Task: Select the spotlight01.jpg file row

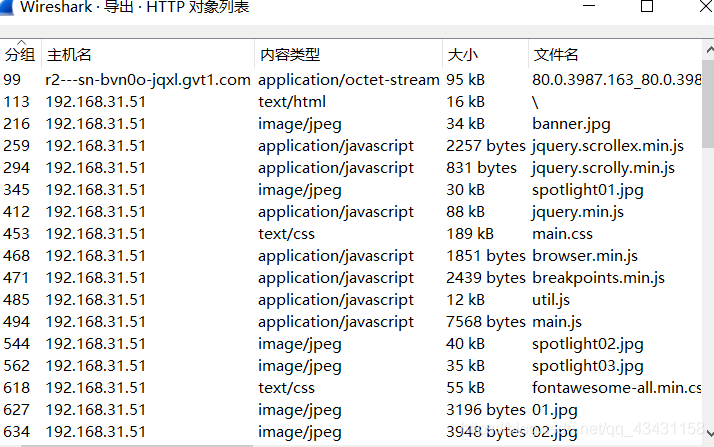Action: (351, 189)
